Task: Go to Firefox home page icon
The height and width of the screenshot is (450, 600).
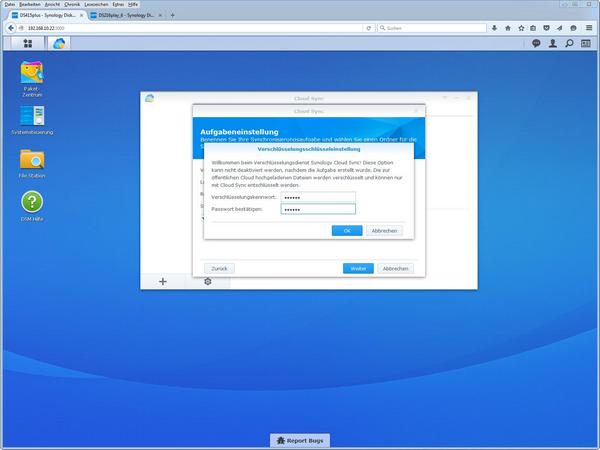Action: point(508,28)
